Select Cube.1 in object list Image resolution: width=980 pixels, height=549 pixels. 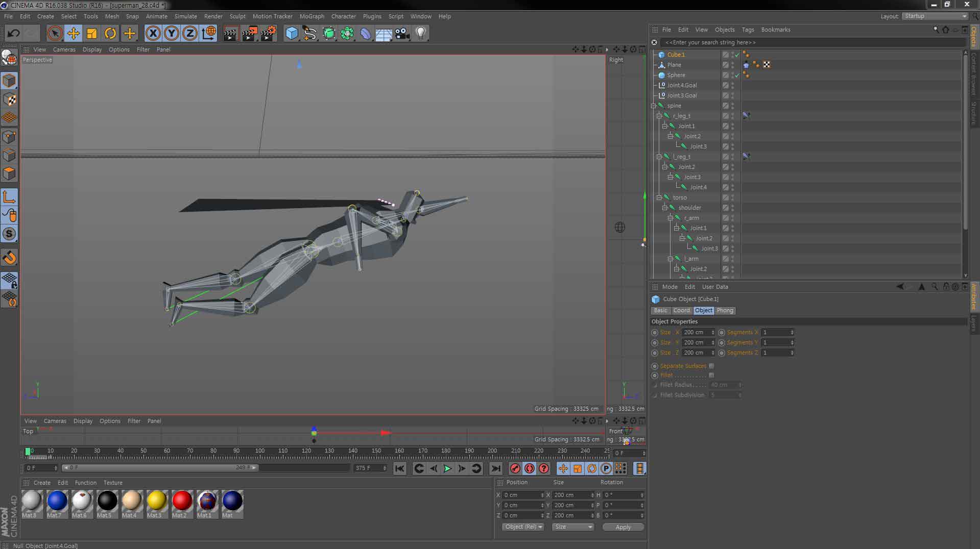[676, 55]
